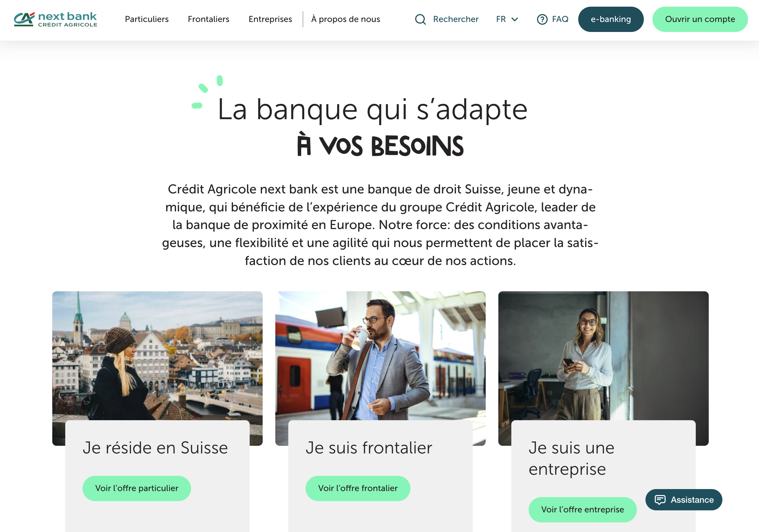The height and width of the screenshot is (532, 759).
Task: Expand the FR language chevron
Action: coord(515,19)
